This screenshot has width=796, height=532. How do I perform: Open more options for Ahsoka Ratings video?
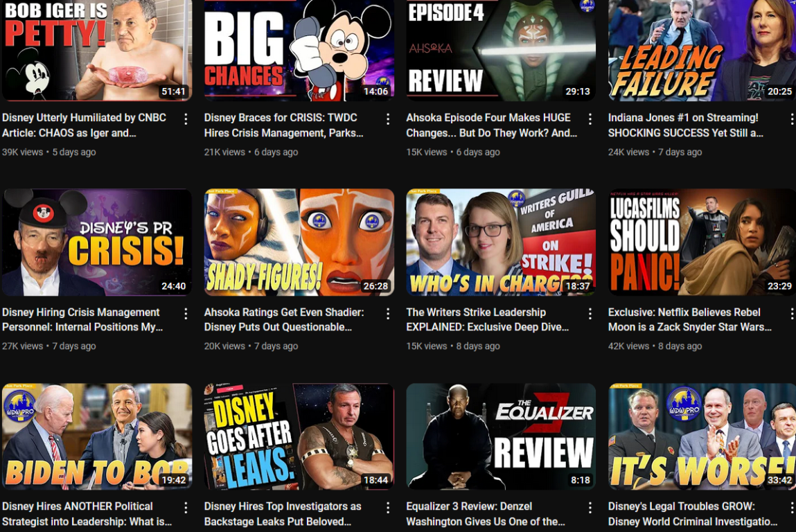tap(388, 314)
